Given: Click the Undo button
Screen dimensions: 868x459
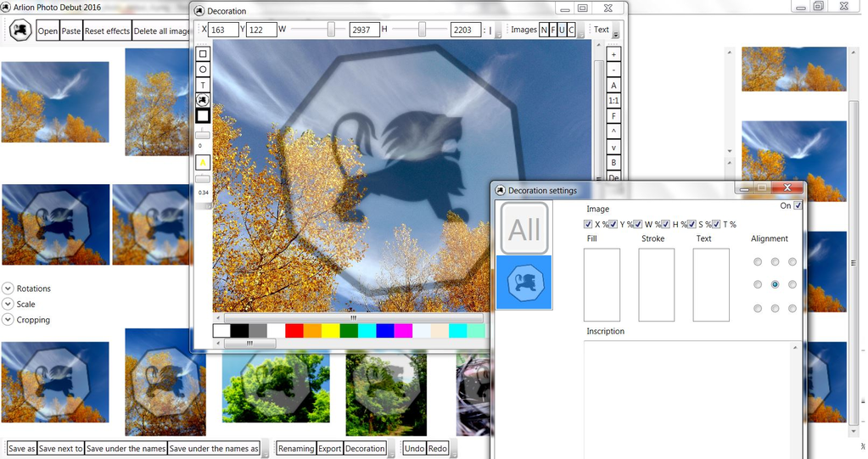Looking at the screenshot, I should 414,449.
